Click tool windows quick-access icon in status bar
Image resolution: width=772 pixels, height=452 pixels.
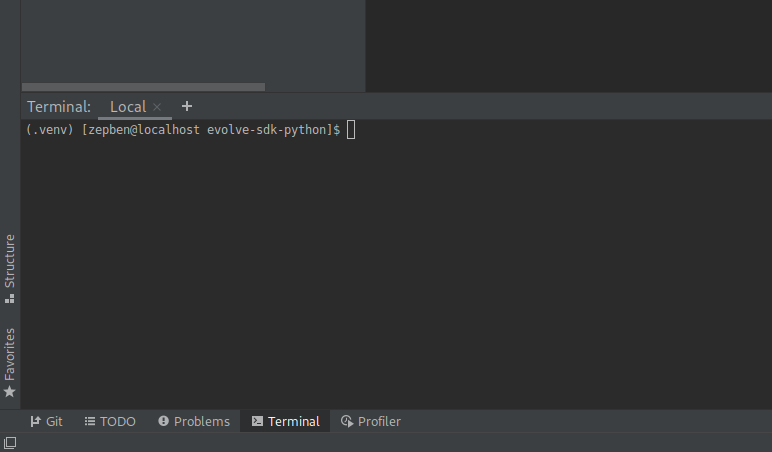pyautogui.click(x=10, y=443)
